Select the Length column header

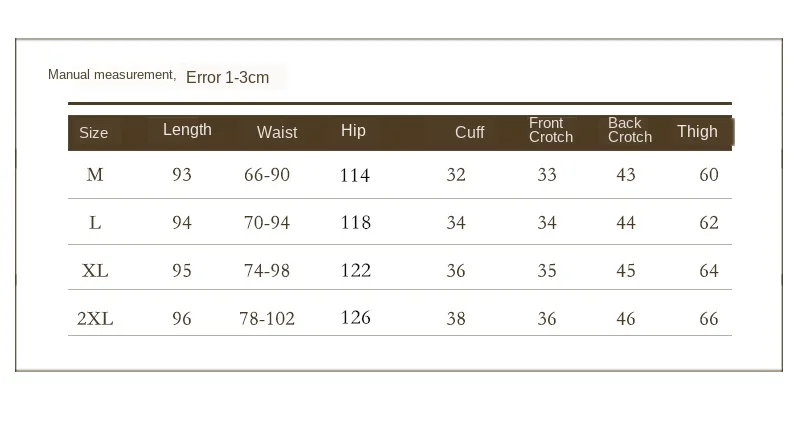pyautogui.click(x=187, y=130)
